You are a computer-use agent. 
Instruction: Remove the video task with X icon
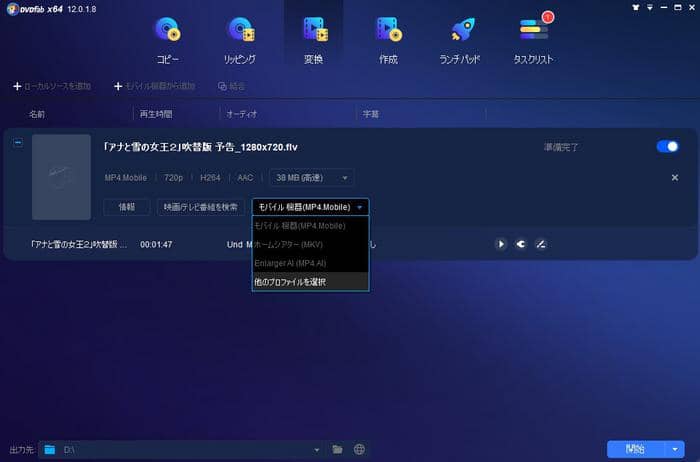pos(675,178)
